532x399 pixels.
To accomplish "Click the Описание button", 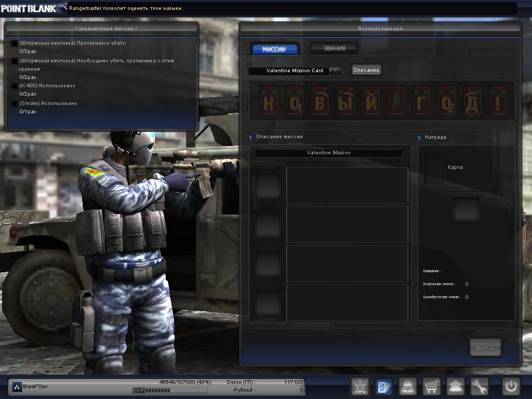I will tap(366, 70).
